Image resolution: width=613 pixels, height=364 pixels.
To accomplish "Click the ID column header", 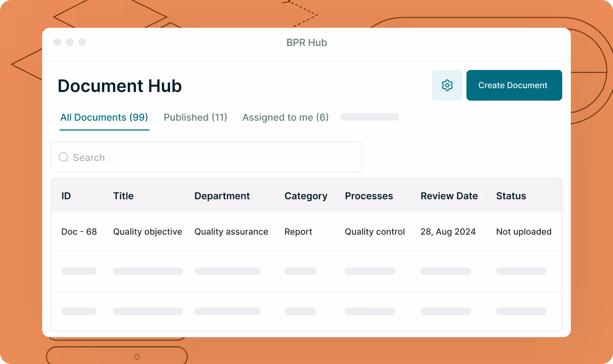I will point(66,196).
